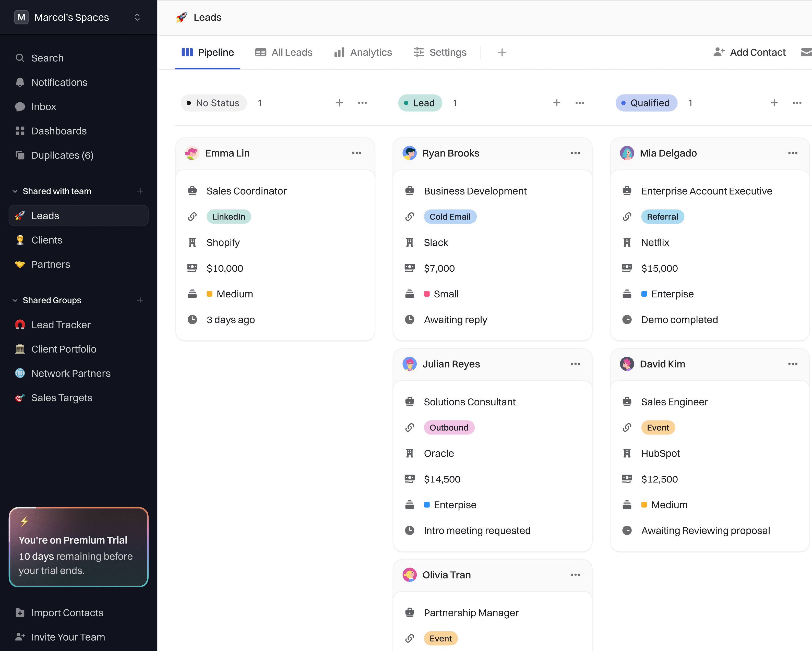Open Ryan Brooks avatar thumbnail
Screen dimensions: 812x651
click(x=409, y=153)
